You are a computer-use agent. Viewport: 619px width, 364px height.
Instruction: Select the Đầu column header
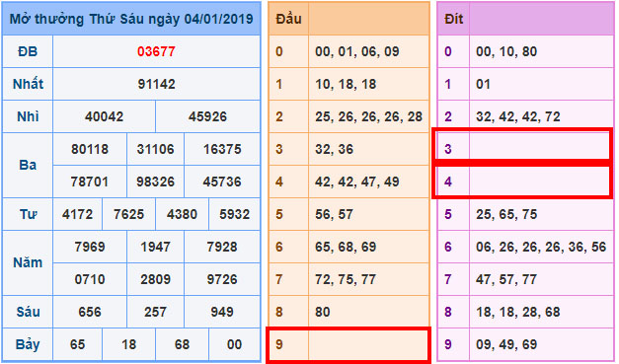[288, 19]
